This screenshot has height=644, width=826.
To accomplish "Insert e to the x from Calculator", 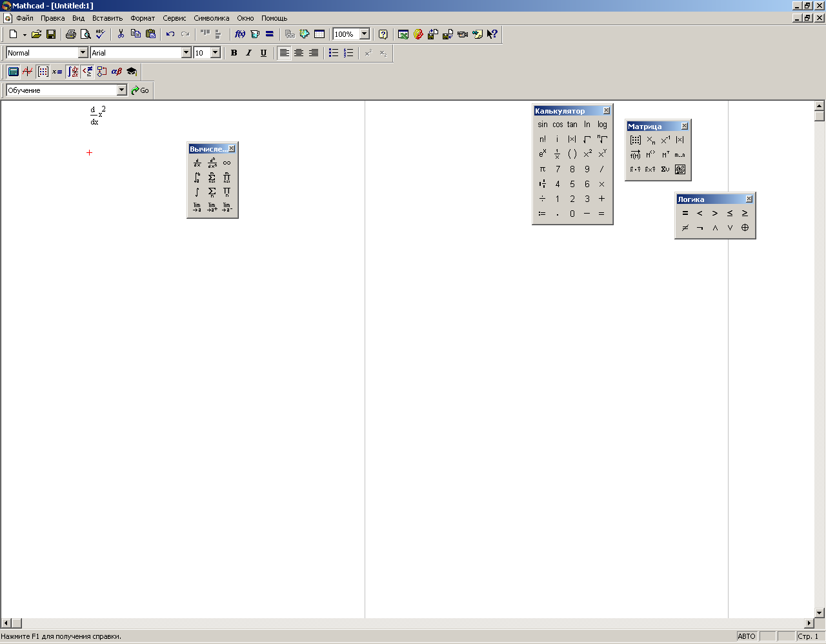I will tap(543, 154).
